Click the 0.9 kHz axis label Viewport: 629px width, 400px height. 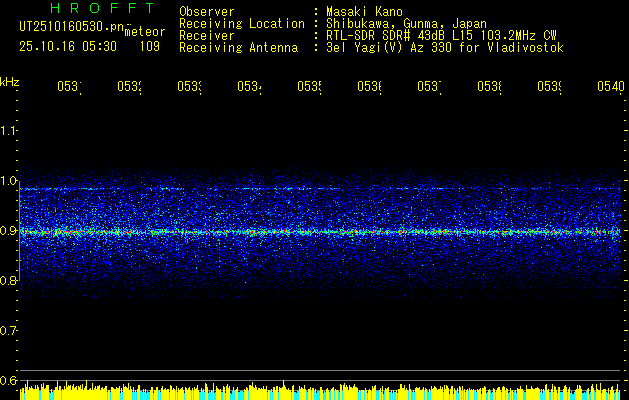8,231
